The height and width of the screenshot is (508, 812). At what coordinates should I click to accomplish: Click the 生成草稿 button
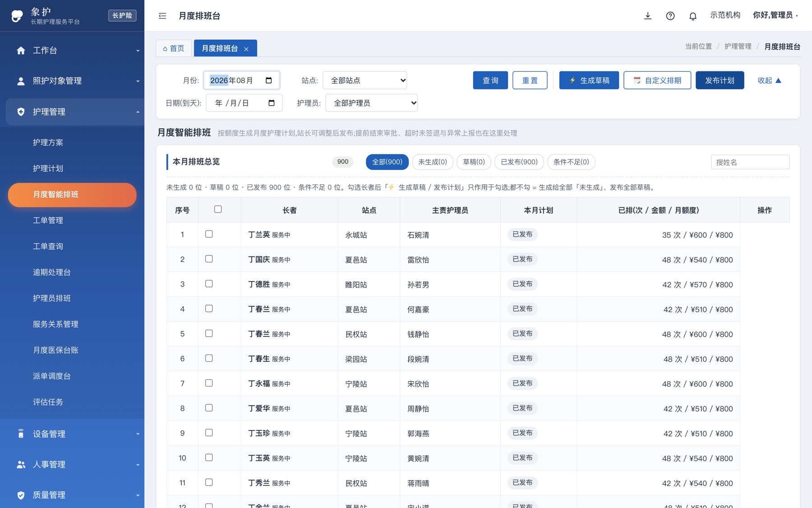[589, 80]
